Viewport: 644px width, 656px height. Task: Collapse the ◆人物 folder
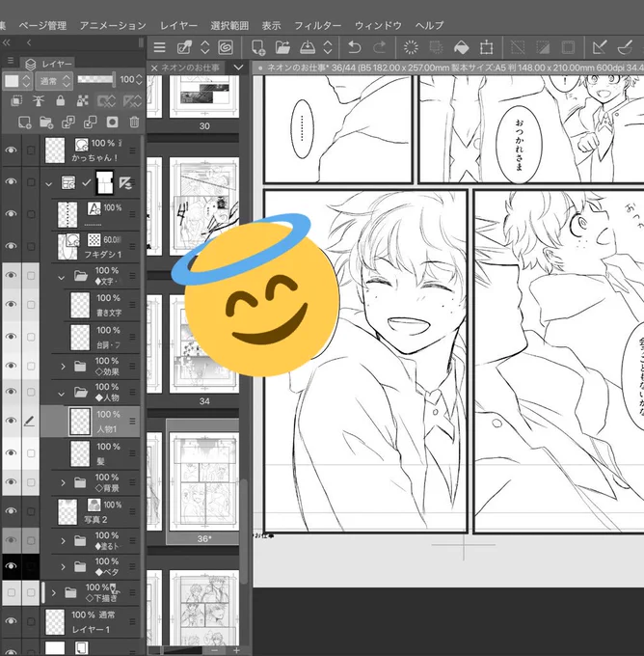tap(62, 394)
